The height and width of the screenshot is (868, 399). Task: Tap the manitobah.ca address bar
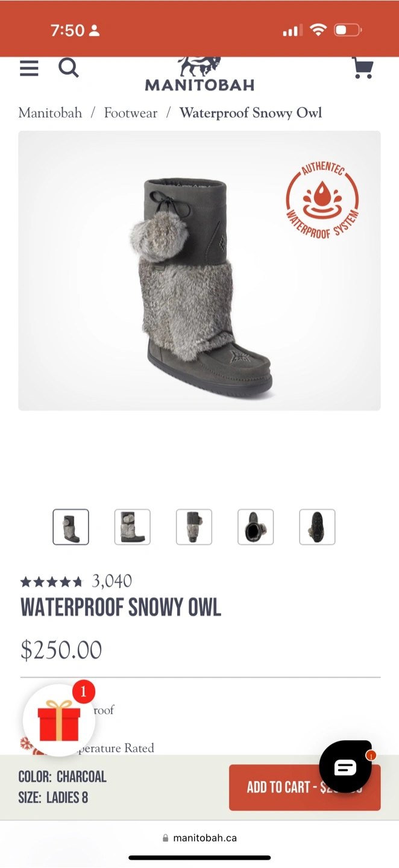[x=199, y=838]
